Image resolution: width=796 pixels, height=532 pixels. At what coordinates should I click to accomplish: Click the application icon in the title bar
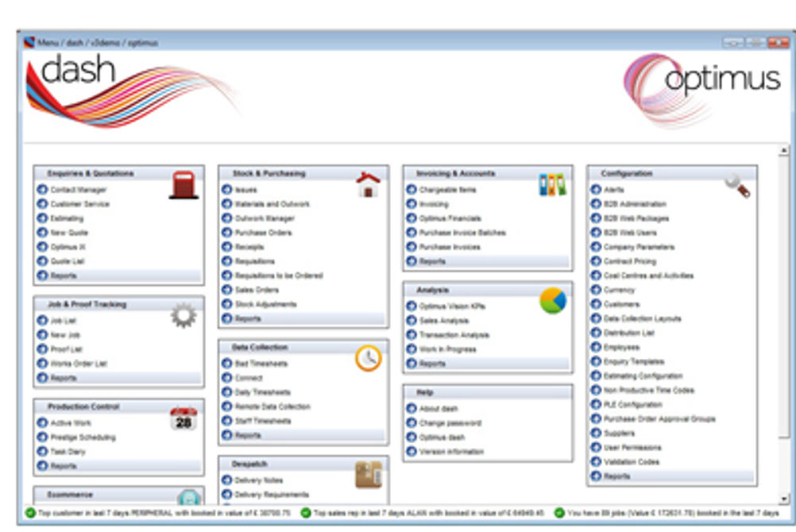[x=29, y=42]
